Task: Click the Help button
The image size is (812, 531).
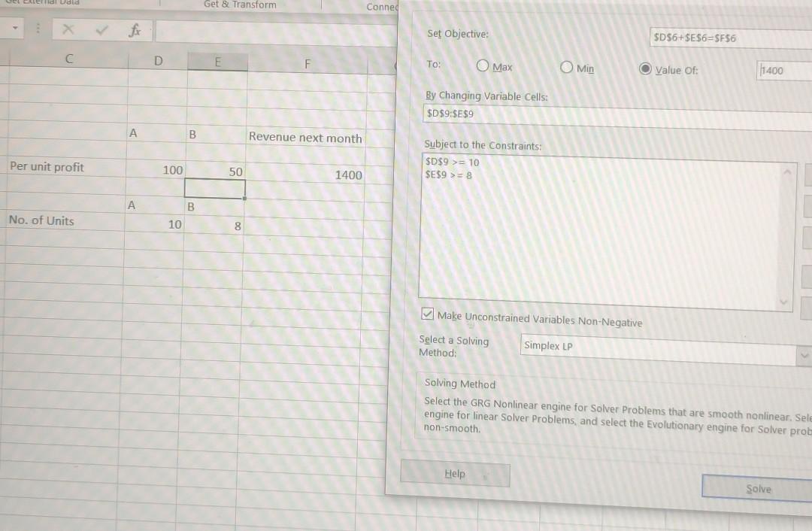Action: click(x=454, y=474)
